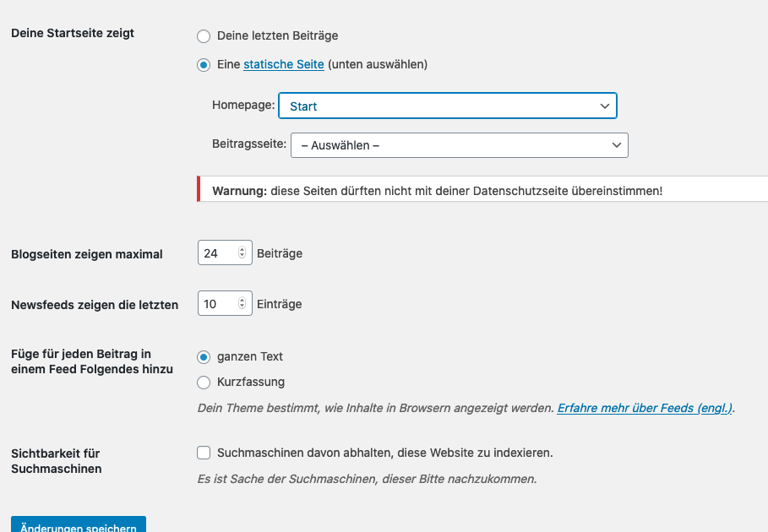Open the Beitragsseite dropdown
768x532 pixels.
click(459, 144)
